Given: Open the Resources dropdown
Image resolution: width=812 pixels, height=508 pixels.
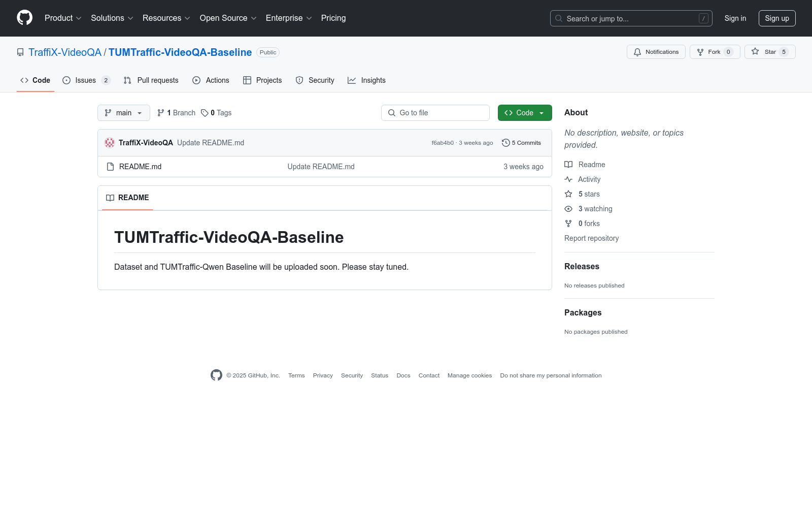Looking at the screenshot, I should coord(166,18).
